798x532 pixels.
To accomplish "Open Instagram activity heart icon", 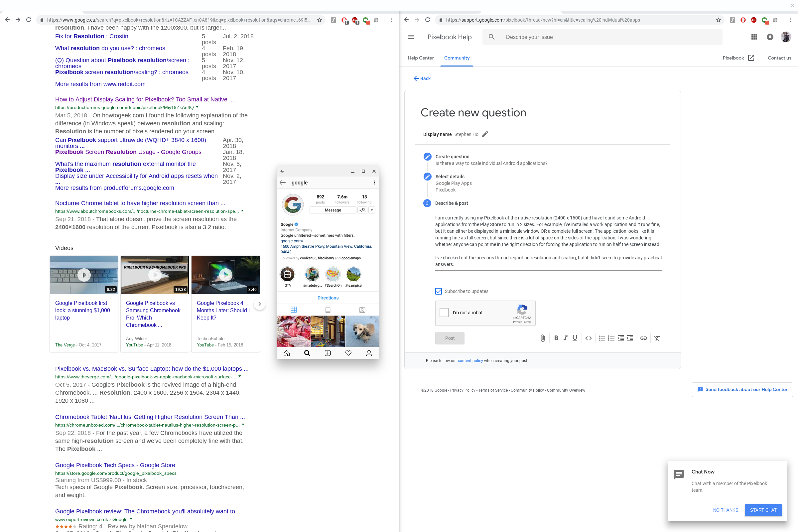I will click(x=348, y=353).
